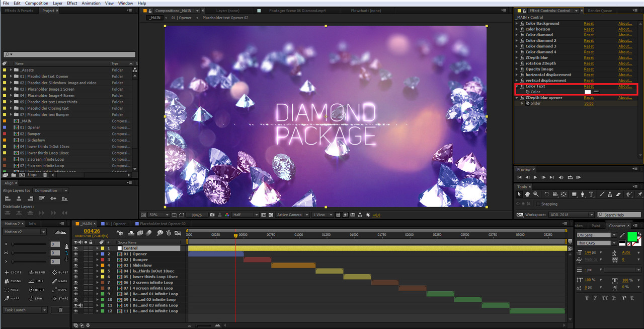Select the Roto Brush tool
This screenshot has height=329, width=644.
point(629,194)
